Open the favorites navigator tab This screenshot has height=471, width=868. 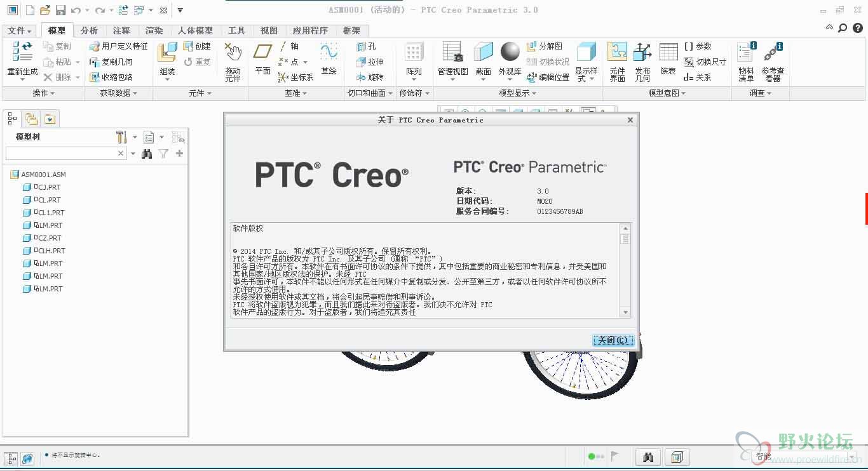(x=50, y=119)
